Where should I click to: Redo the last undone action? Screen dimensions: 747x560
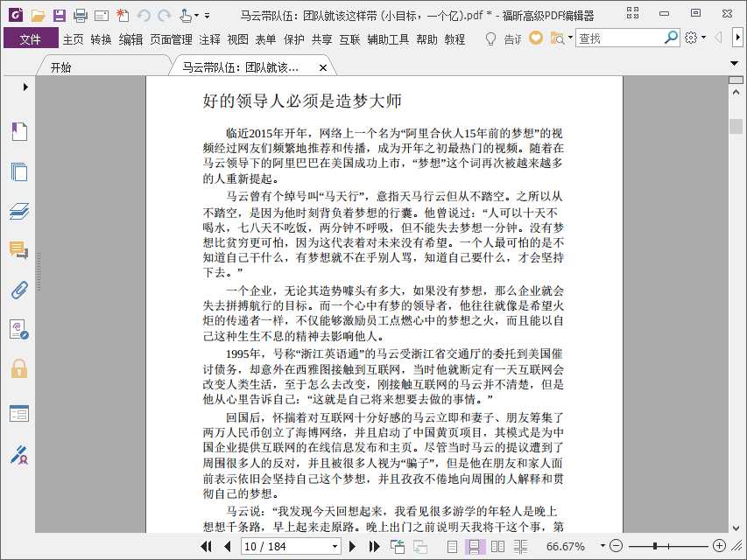click(x=165, y=16)
